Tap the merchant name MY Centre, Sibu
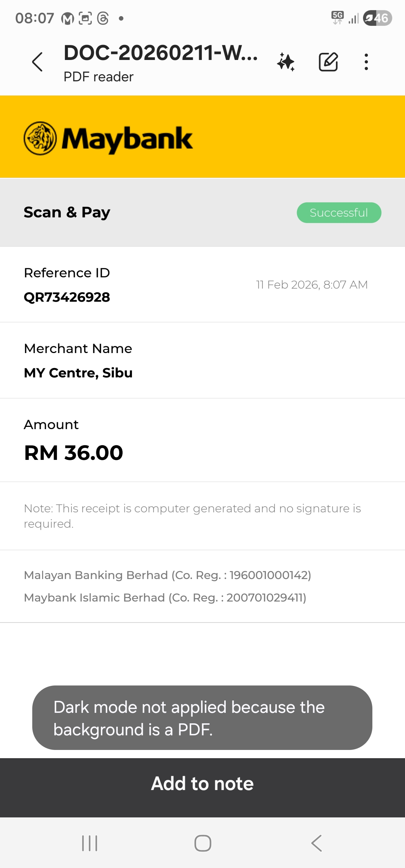Screen dimensions: 405x868 coord(78,373)
